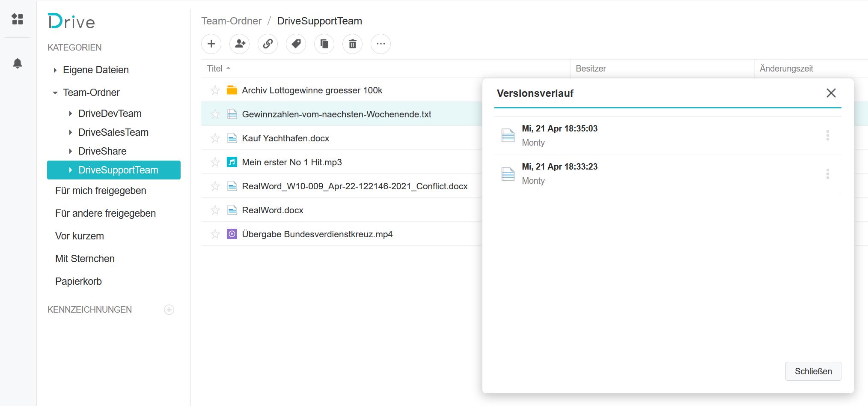Open options for version from 18:35:03

[828, 135]
